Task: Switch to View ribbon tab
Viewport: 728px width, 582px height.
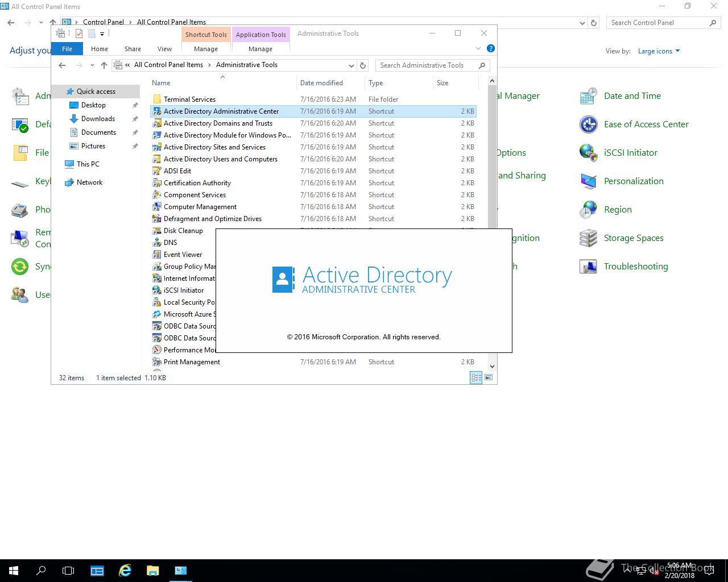Action: pos(164,49)
